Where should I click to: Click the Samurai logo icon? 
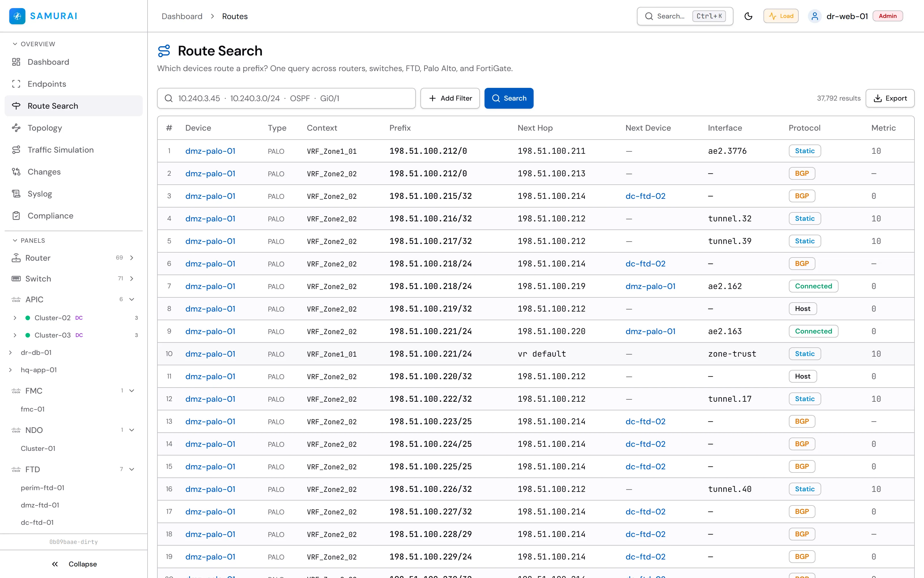[x=17, y=16]
